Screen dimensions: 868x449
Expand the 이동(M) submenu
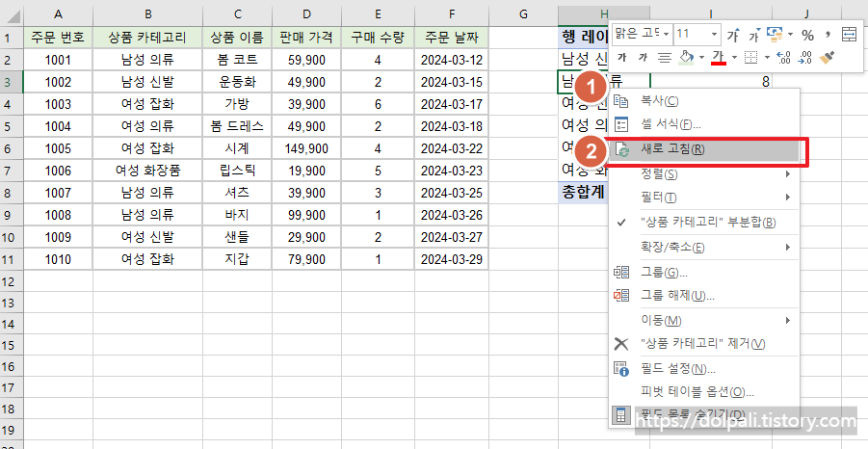[704, 320]
